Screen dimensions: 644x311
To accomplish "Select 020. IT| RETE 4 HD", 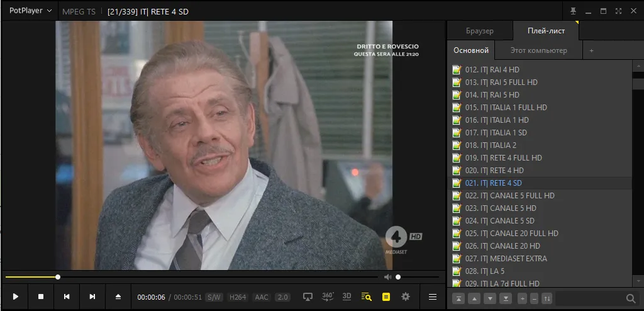I will coord(540,171).
